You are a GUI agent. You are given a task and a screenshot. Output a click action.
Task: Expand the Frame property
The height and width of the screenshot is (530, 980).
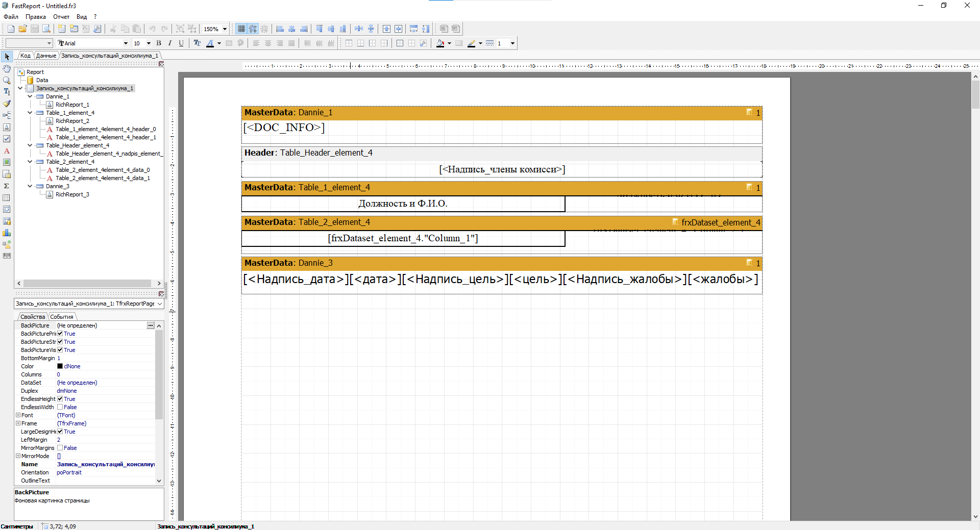click(18, 423)
